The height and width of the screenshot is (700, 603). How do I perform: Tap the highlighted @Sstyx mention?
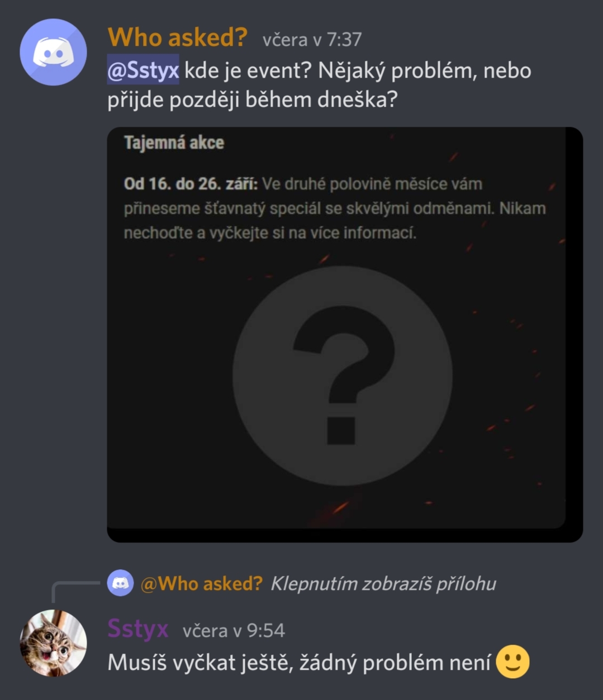pos(143,70)
